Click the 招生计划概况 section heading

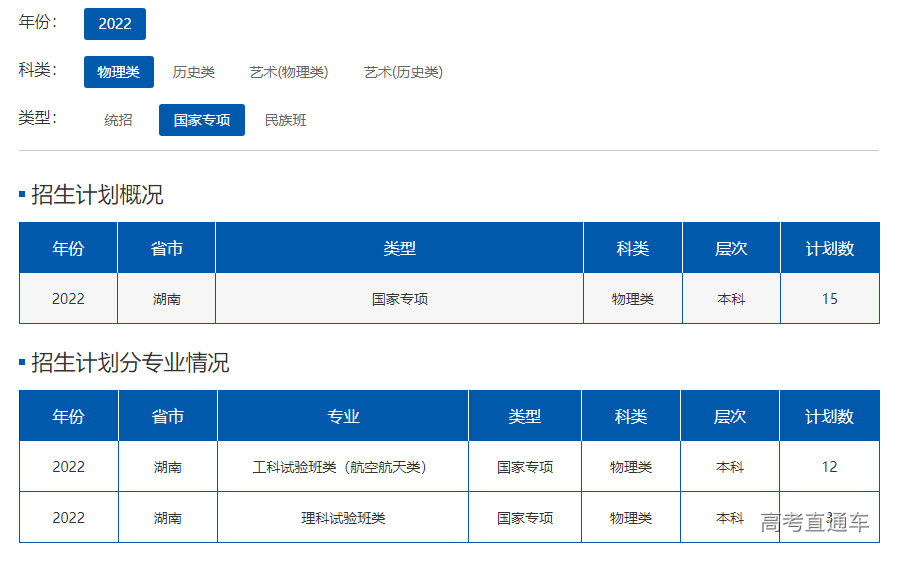point(97,195)
